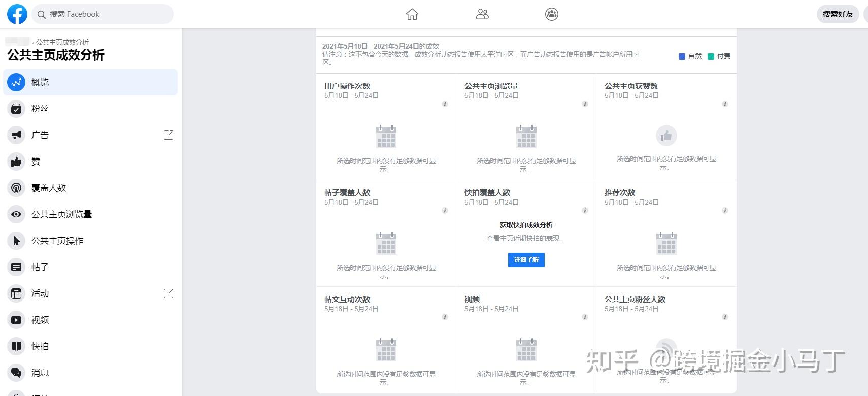Open 公共主页操作 section in sidebar
The image size is (868, 396).
(90, 241)
